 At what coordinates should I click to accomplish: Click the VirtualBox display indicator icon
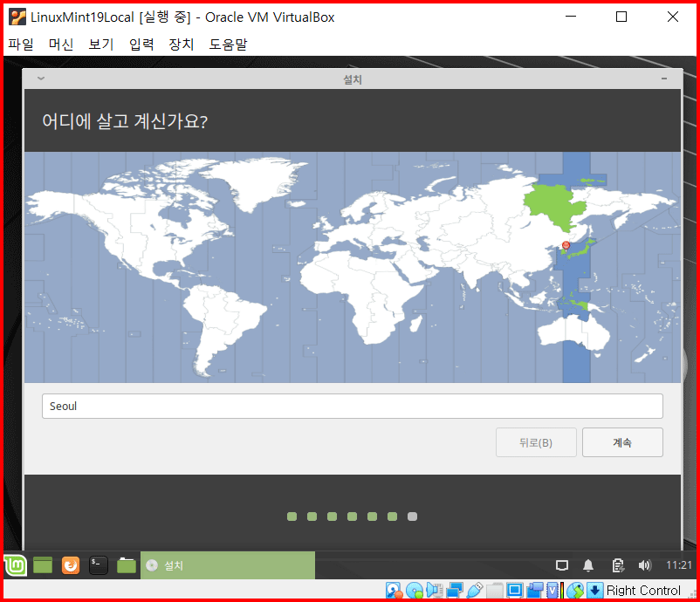514,591
